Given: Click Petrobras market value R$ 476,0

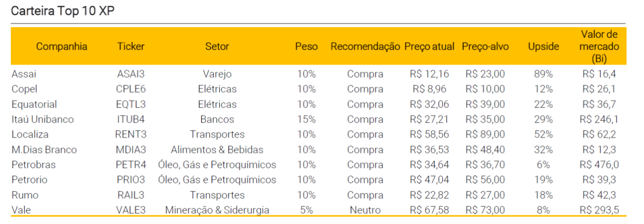Looking at the screenshot, I should 599,165.
